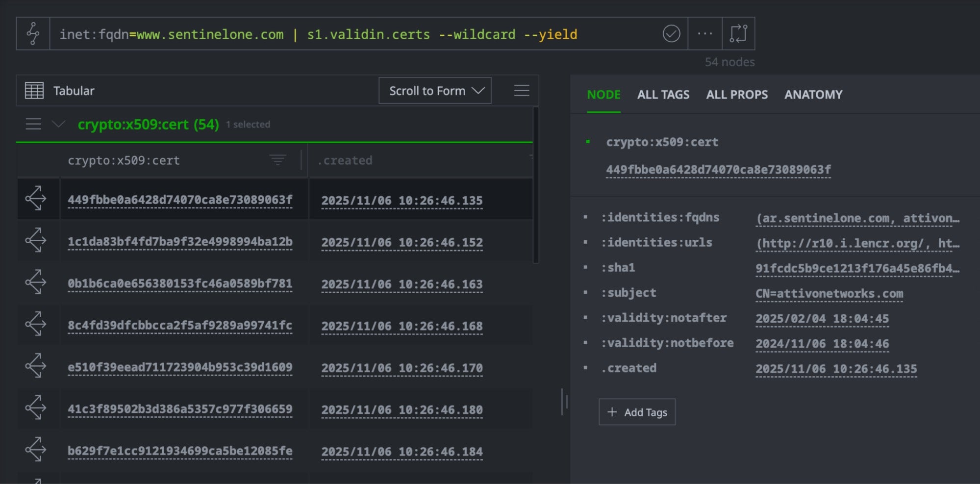The image size is (980, 484).
Task: Click the Add Tags button
Action: pyautogui.click(x=637, y=412)
